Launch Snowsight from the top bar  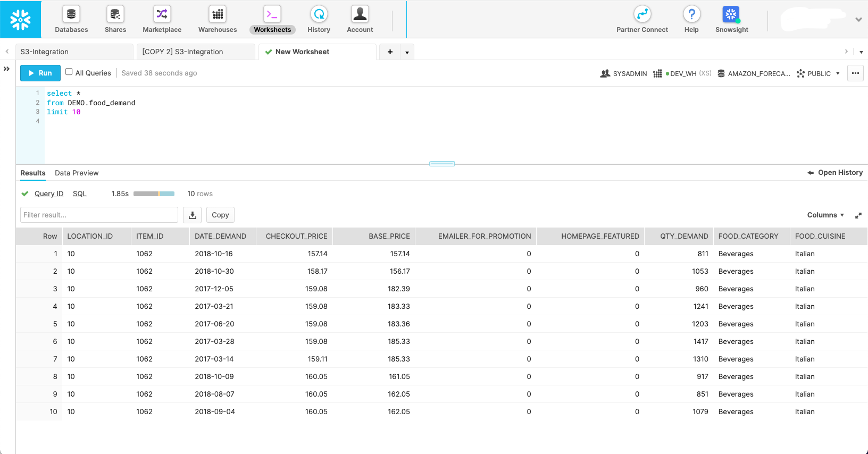point(731,15)
